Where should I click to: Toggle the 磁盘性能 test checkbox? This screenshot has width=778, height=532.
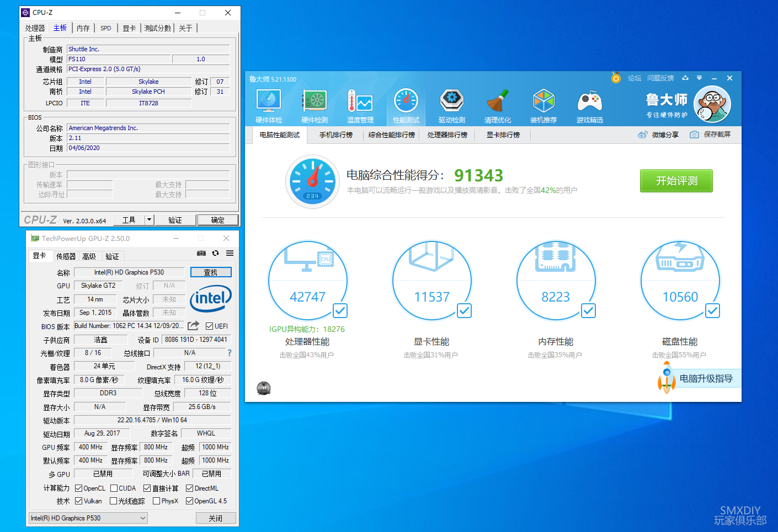[x=713, y=311]
